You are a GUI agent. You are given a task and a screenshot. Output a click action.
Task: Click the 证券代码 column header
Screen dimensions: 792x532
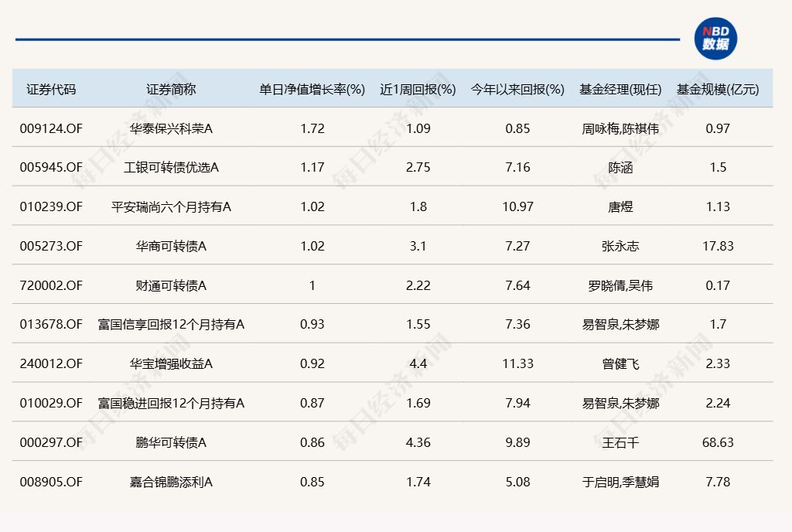[x=51, y=90]
